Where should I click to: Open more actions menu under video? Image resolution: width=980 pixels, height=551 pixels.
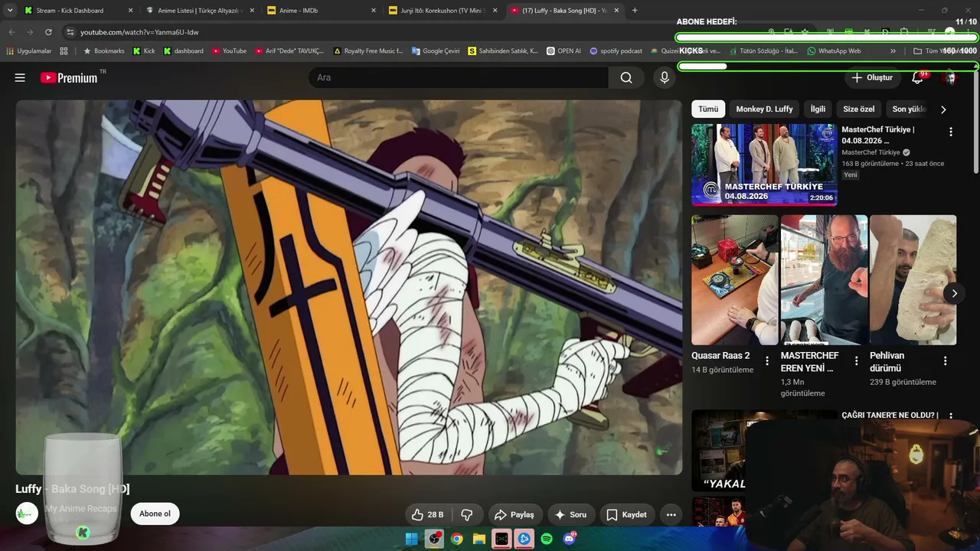671,515
